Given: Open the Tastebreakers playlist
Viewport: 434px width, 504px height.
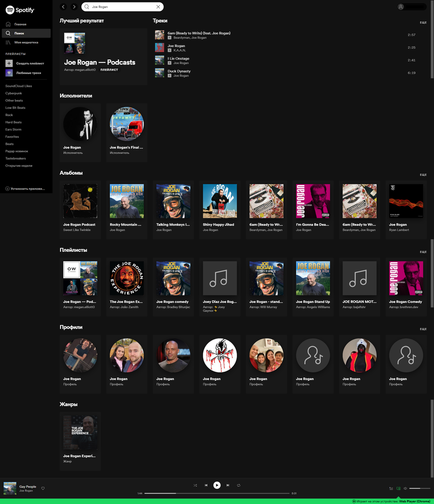Looking at the screenshot, I should coord(16,158).
